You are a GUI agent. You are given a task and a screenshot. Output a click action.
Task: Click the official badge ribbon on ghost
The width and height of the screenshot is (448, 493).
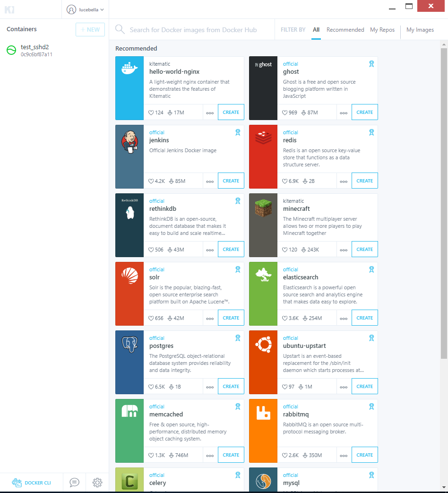371,64
